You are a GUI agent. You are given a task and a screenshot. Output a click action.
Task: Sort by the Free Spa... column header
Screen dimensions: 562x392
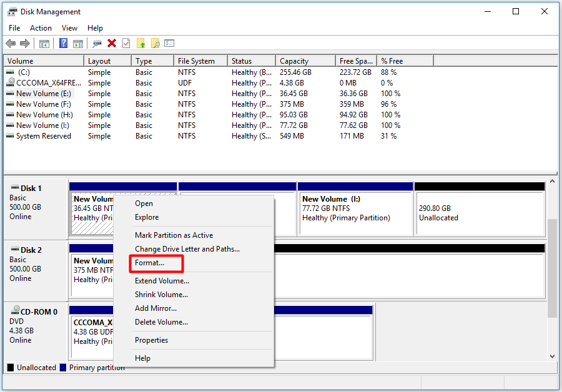pos(357,61)
